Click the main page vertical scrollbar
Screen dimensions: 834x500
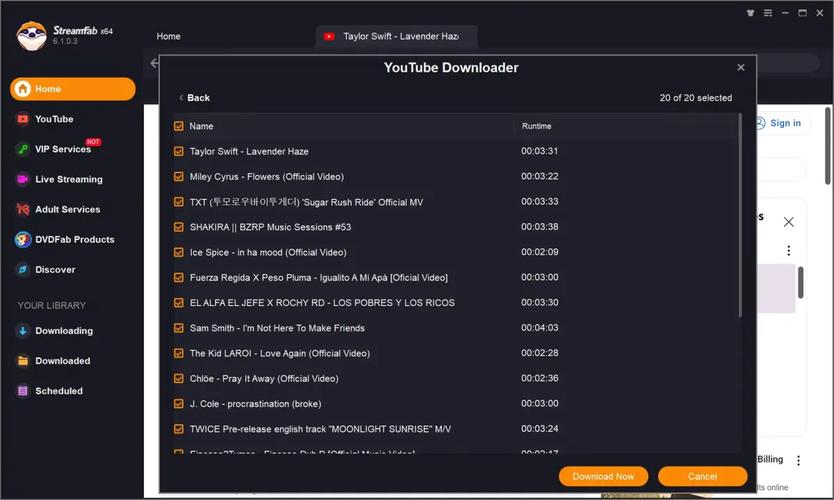click(x=828, y=146)
